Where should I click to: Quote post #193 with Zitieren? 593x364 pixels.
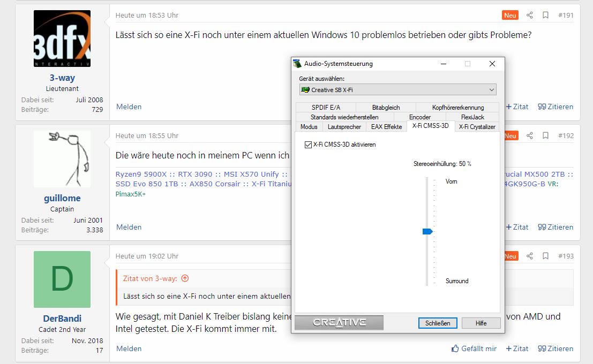[x=556, y=348]
